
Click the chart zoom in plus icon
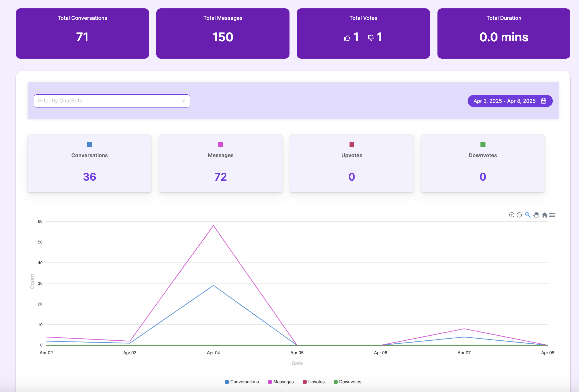pos(511,215)
